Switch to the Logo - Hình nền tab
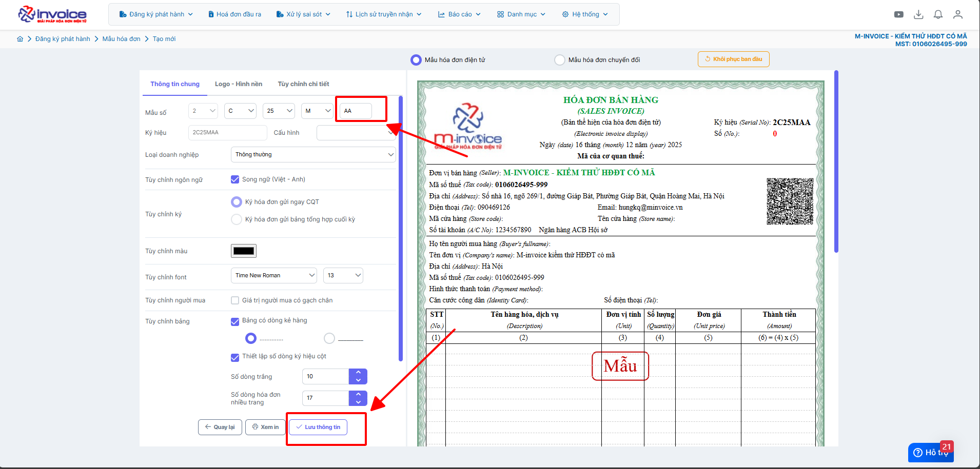 point(238,84)
